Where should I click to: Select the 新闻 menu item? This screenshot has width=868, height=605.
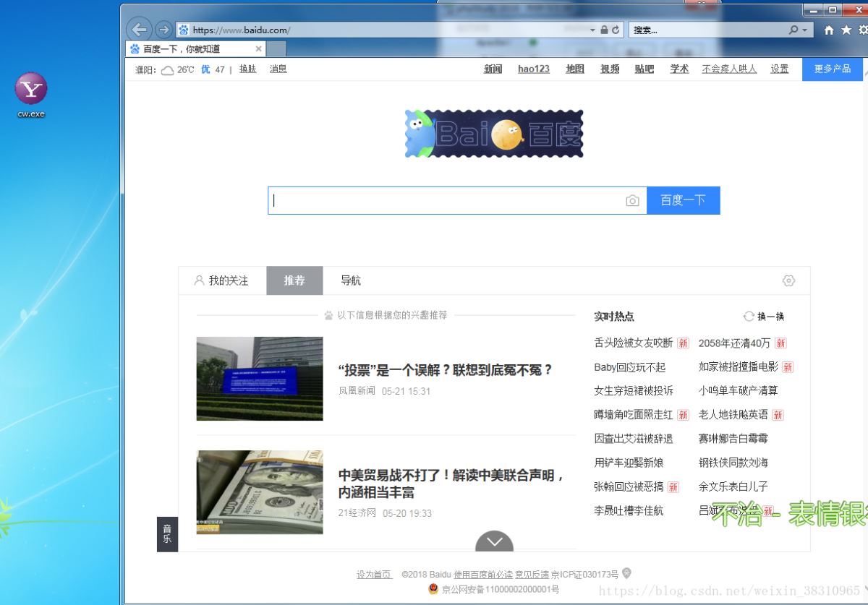[493, 69]
